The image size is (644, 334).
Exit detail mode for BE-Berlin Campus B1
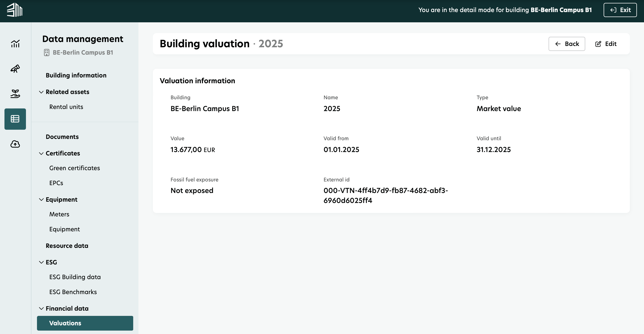pos(620,10)
